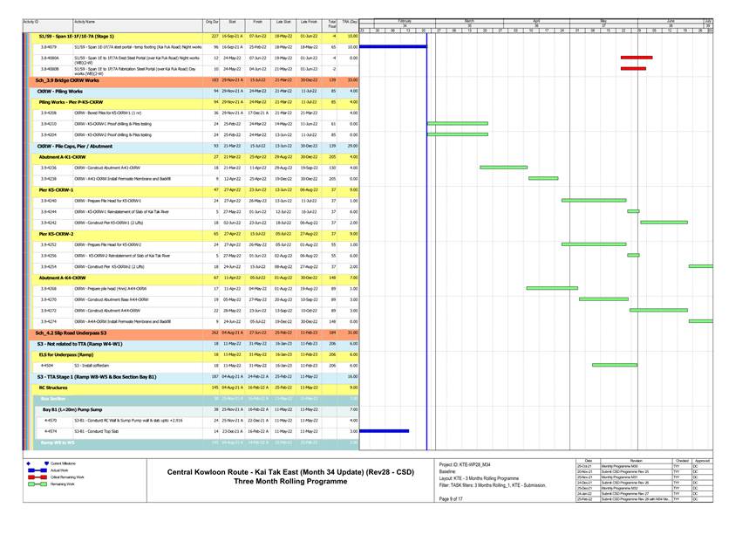
Task: Click the Page 9 of 17 footer text
Action: (451, 498)
